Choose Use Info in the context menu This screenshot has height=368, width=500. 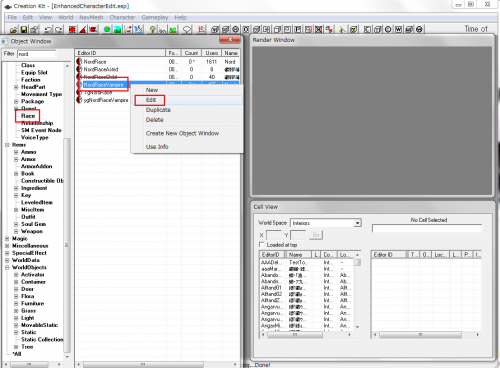coord(187,147)
